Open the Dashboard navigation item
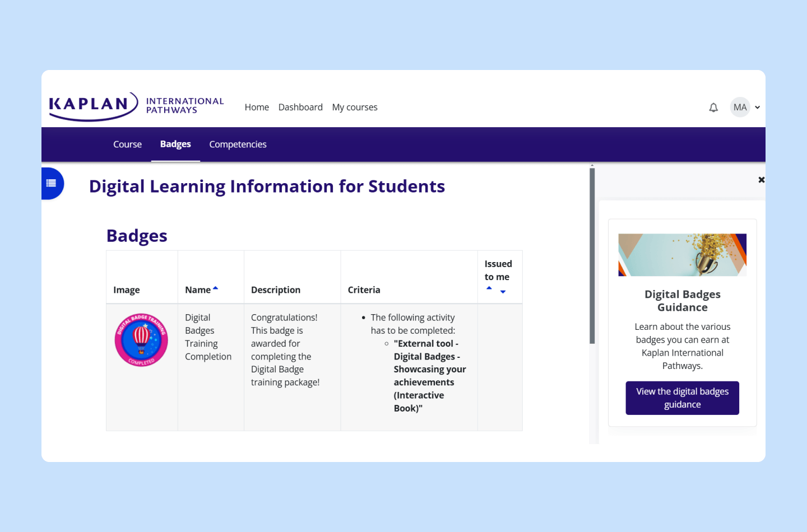Screen dimensions: 807x532 coord(300,107)
